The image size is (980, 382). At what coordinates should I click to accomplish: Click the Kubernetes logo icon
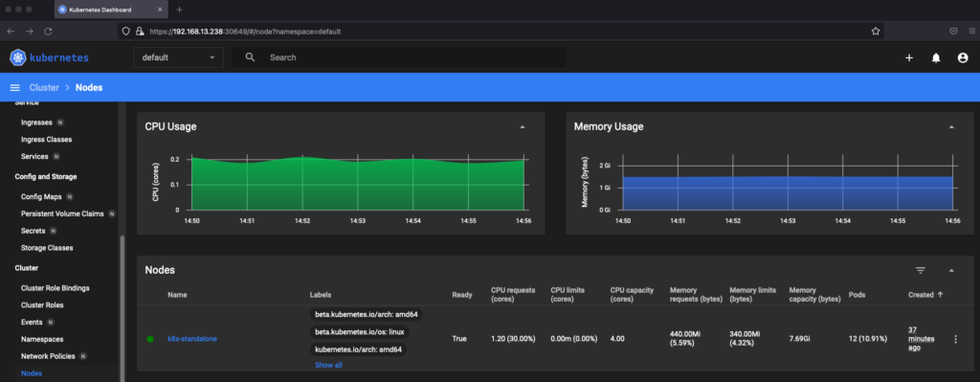(17, 57)
